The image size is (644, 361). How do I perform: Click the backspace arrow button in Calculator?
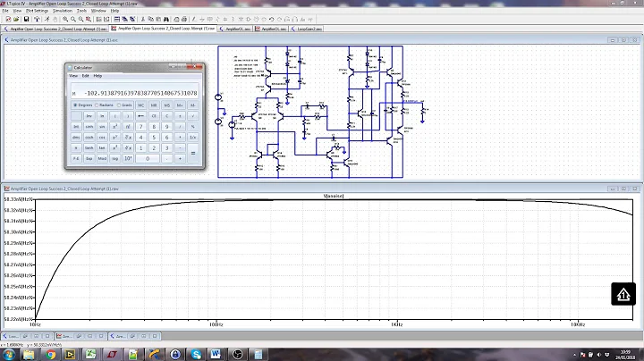[x=141, y=115]
